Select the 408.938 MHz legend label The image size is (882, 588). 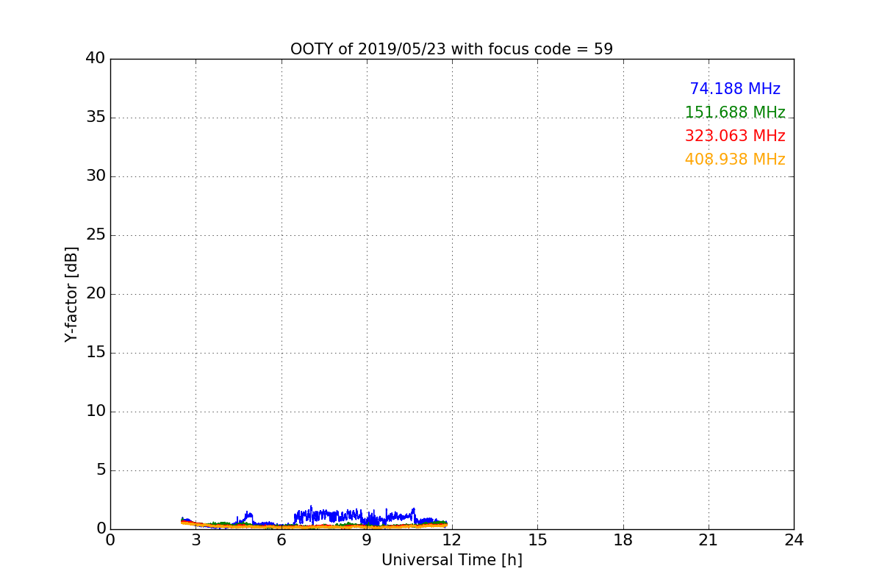[735, 159]
